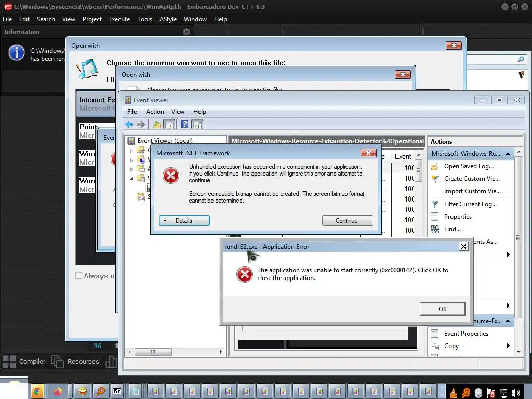Collapse the Microsoft-Windows-Re... actions section

[x=508, y=154]
